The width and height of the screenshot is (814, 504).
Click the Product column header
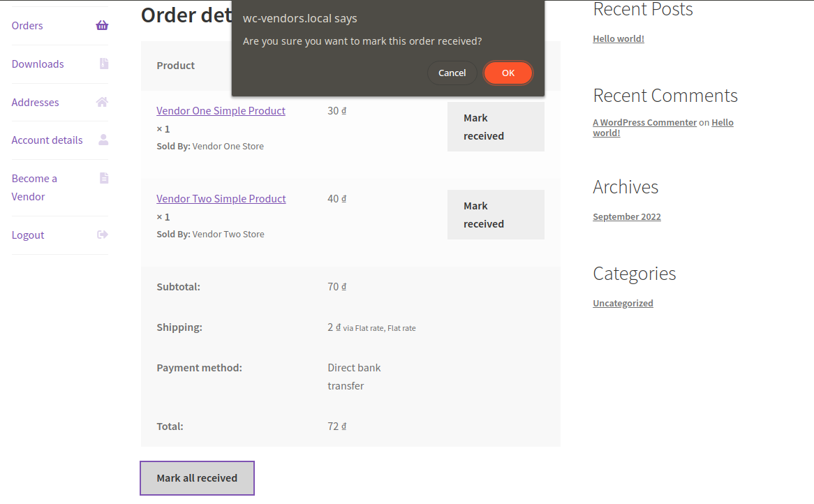[x=175, y=66]
